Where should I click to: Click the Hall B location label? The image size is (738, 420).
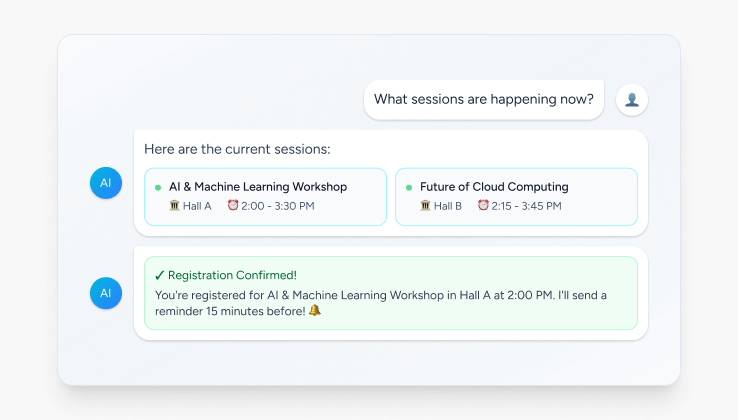448,206
